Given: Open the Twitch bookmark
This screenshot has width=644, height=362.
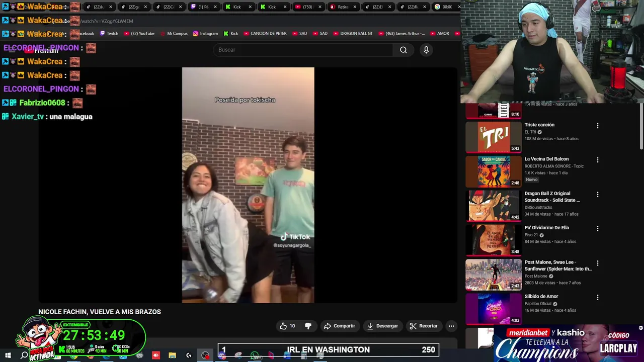Looking at the screenshot, I should click(x=109, y=34).
